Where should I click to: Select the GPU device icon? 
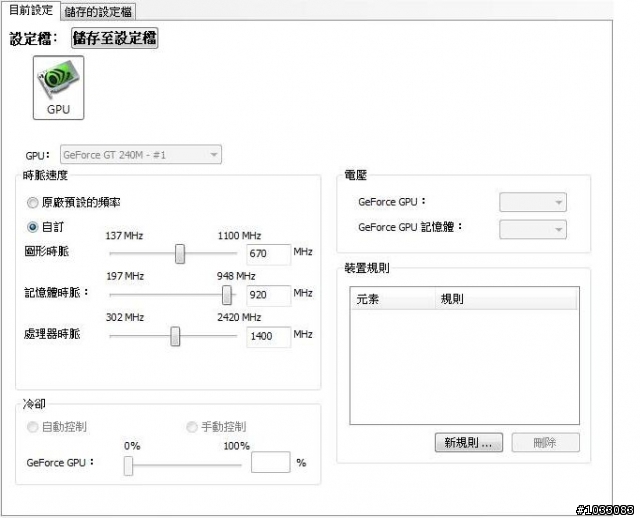58,88
